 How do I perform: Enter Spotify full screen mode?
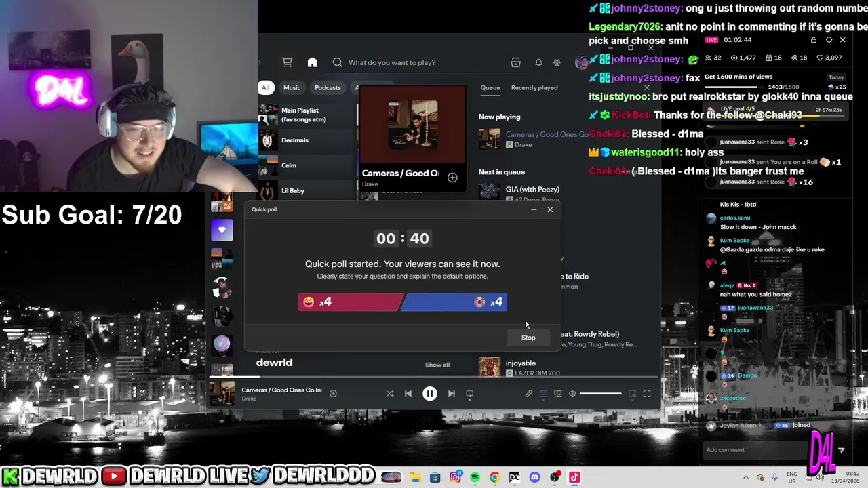point(647,393)
